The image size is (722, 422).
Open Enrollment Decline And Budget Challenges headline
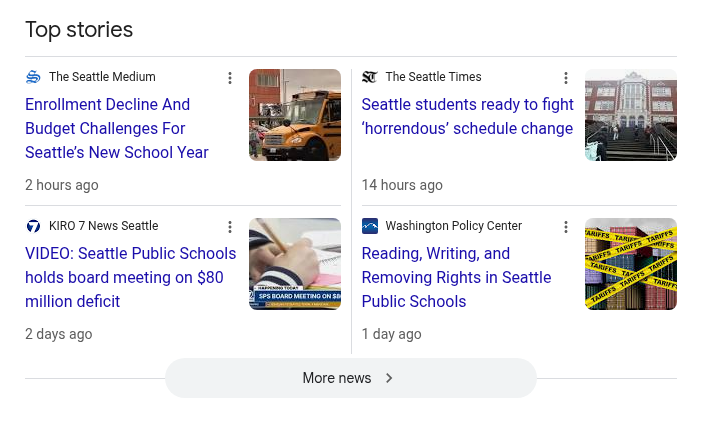tap(116, 128)
